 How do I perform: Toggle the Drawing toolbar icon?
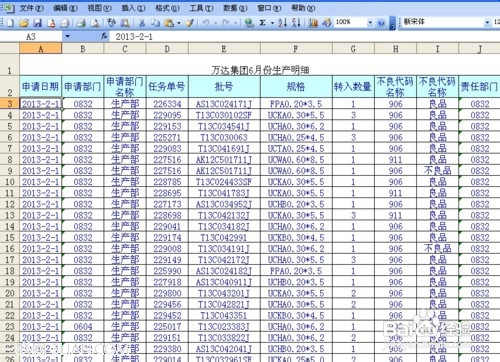pos(327,23)
